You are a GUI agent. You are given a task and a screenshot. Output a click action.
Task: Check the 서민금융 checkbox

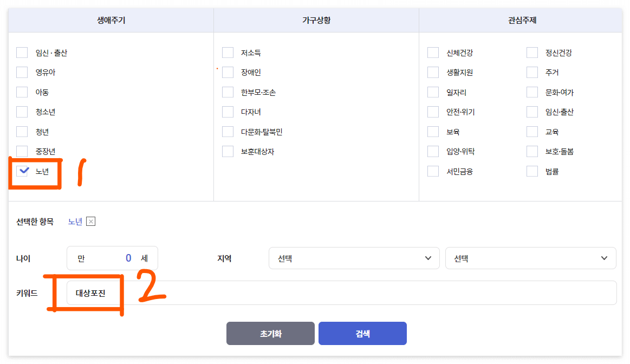click(x=433, y=171)
